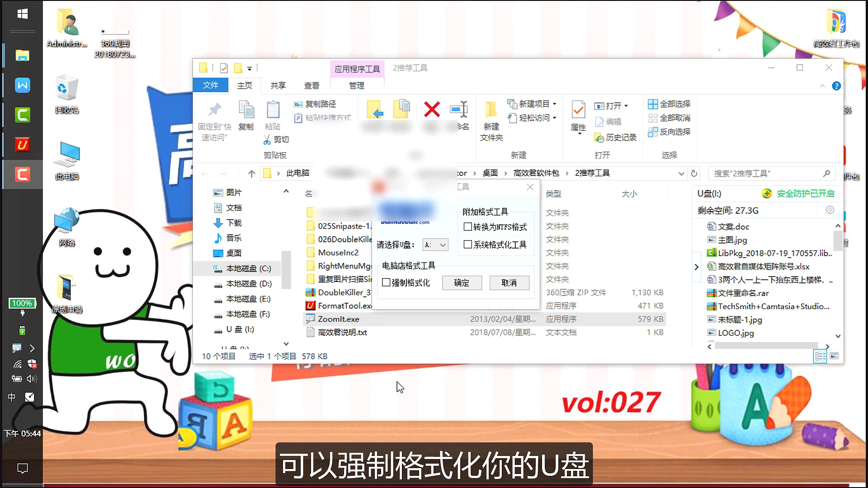
Task: Cancel the format dialog with 取消
Action: 509,282
